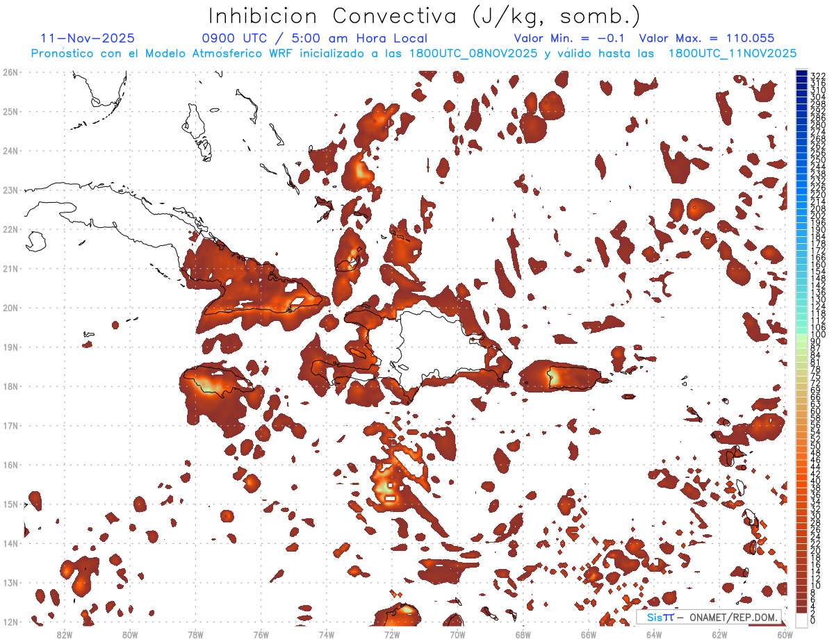Click the '72W' longitude label

click(x=392, y=634)
